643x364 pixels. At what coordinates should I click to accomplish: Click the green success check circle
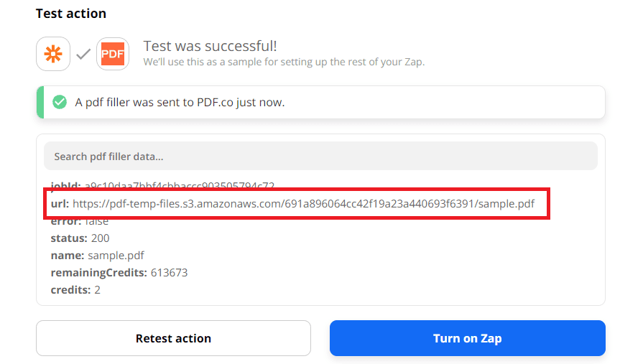tap(60, 102)
